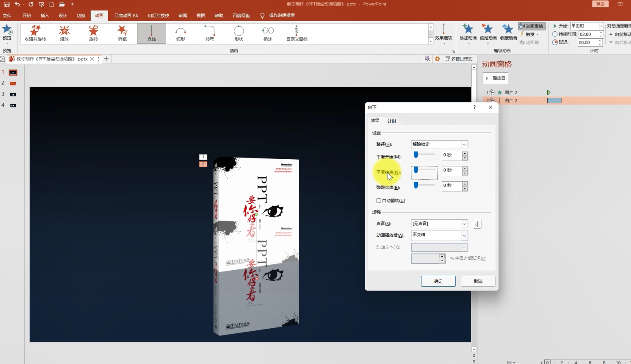Click the 操作说明搜索 search box
Screen dimensions: 631x364
click(x=282, y=15)
